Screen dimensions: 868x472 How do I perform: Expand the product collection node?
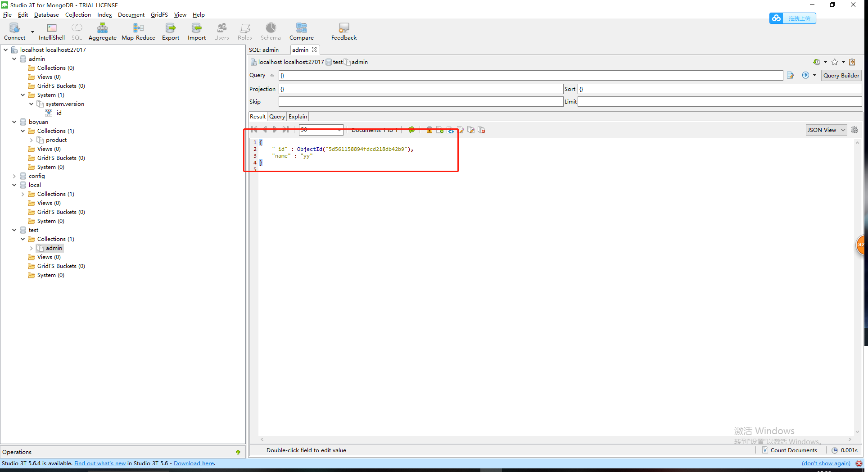point(31,140)
